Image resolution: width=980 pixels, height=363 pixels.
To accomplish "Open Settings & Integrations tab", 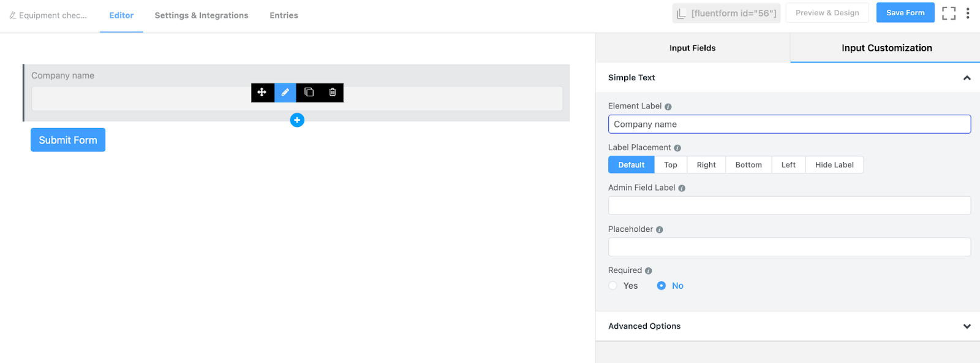I will [x=202, y=15].
